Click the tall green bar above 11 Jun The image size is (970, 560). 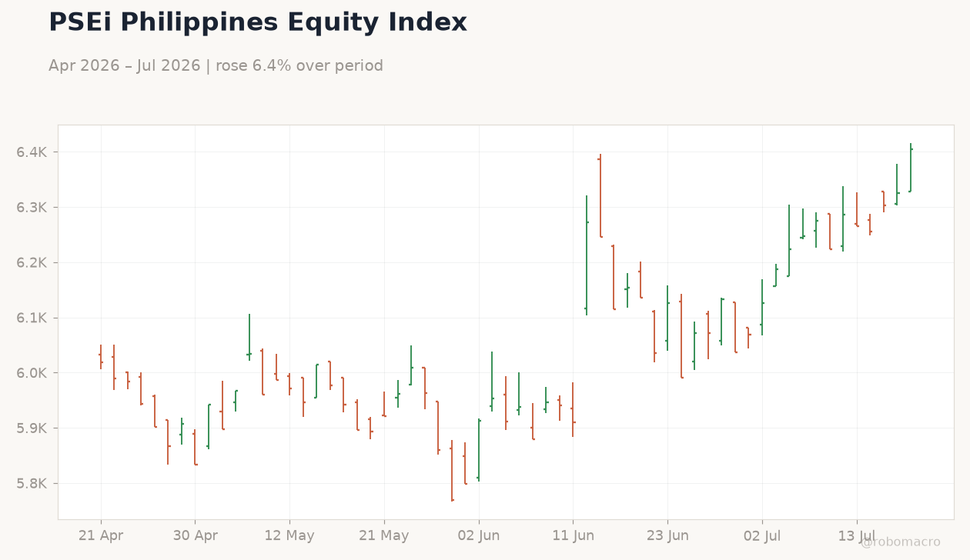click(x=587, y=255)
